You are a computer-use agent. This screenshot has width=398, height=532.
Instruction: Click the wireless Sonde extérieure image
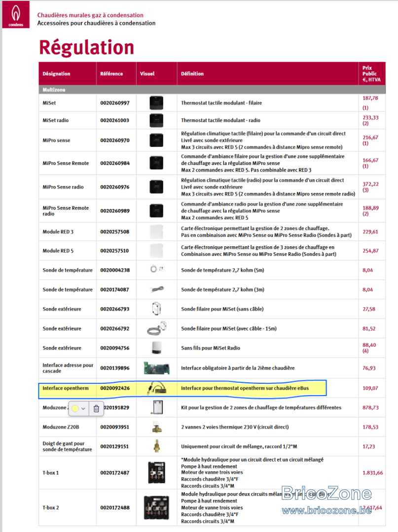click(x=156, y=348)
